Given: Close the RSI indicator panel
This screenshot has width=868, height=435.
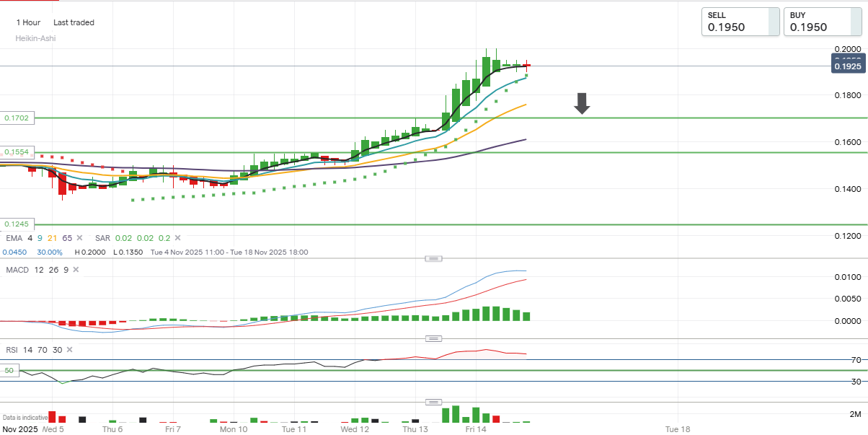Looking at the screenshot, I should coord(69,350).
